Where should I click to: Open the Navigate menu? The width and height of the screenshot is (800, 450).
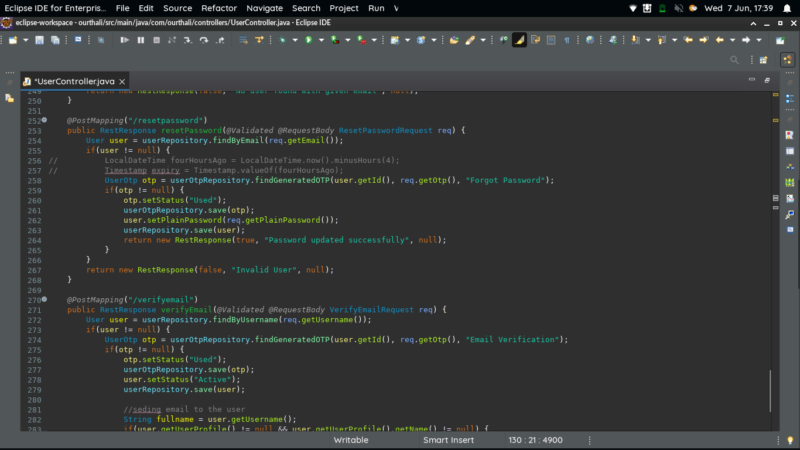pyautogui.click(x=265, y=8)
